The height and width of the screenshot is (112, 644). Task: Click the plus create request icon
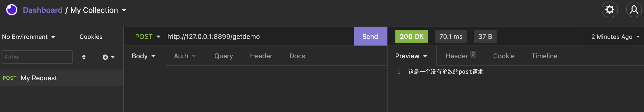point(105,57)
